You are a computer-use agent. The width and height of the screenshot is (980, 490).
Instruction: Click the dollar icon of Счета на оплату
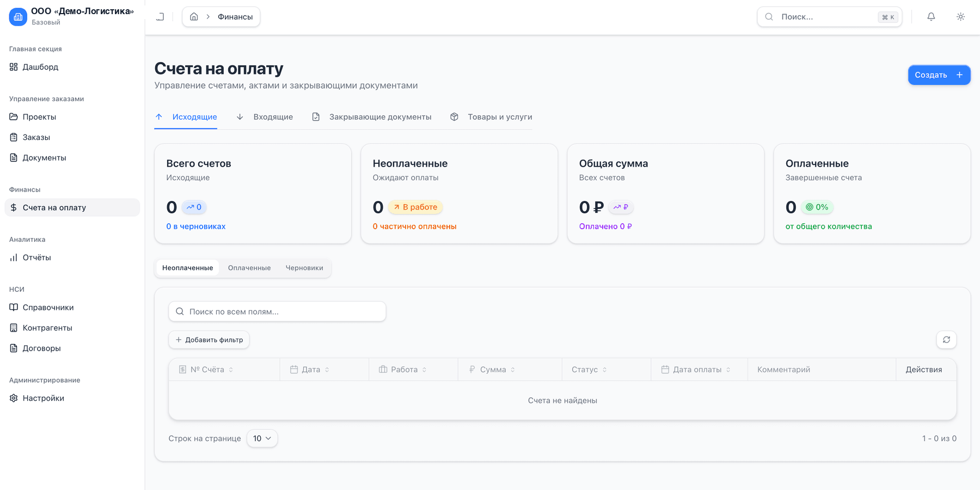click(x=14, y=207)
